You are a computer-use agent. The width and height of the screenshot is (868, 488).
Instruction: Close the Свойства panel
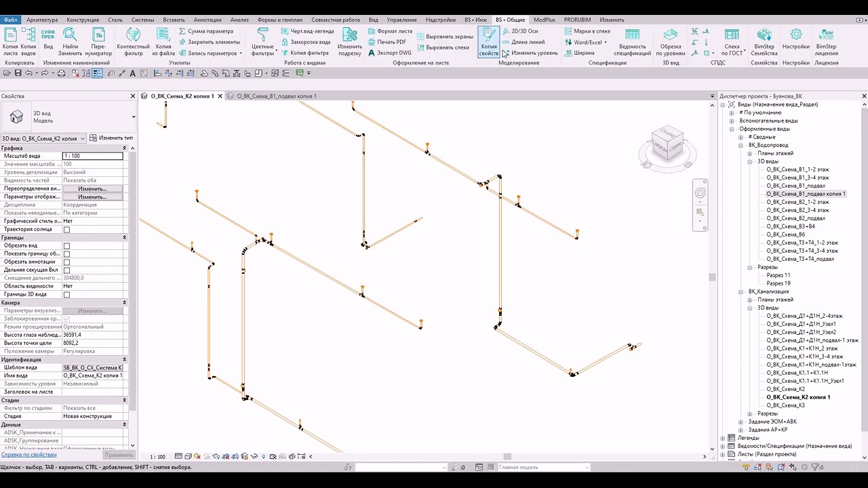tap(133, 96)
